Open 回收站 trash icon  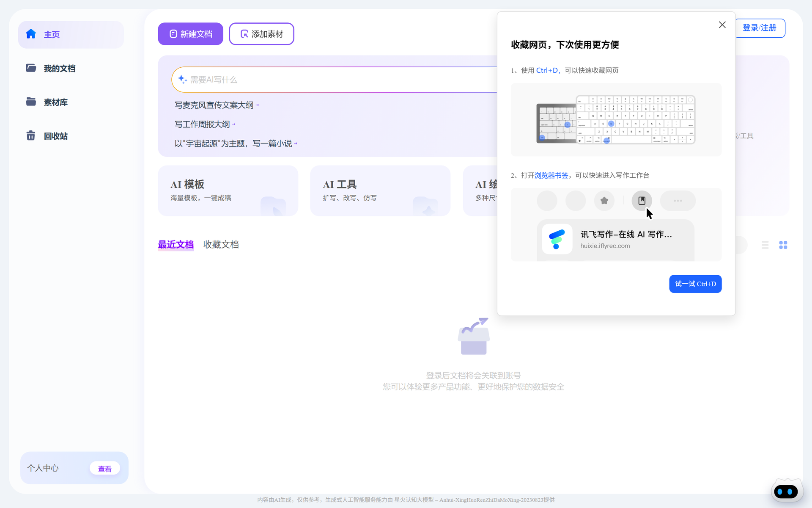click(31, 135)
